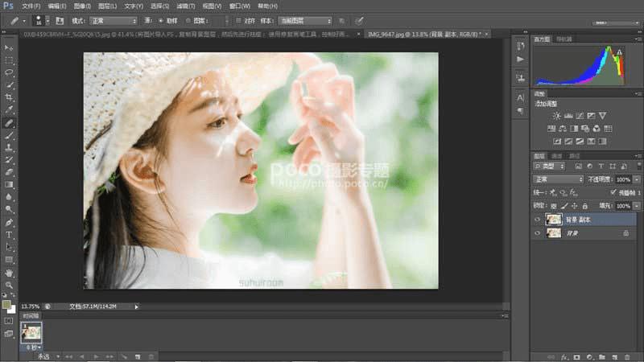
Task: Click the foreground color swatch
Action: (x=6, y=305)
